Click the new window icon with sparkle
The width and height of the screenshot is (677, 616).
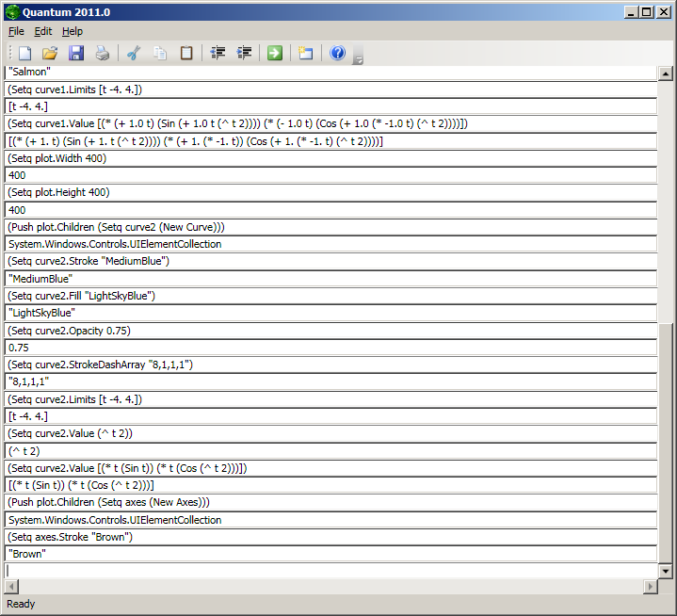click(306, 53)
